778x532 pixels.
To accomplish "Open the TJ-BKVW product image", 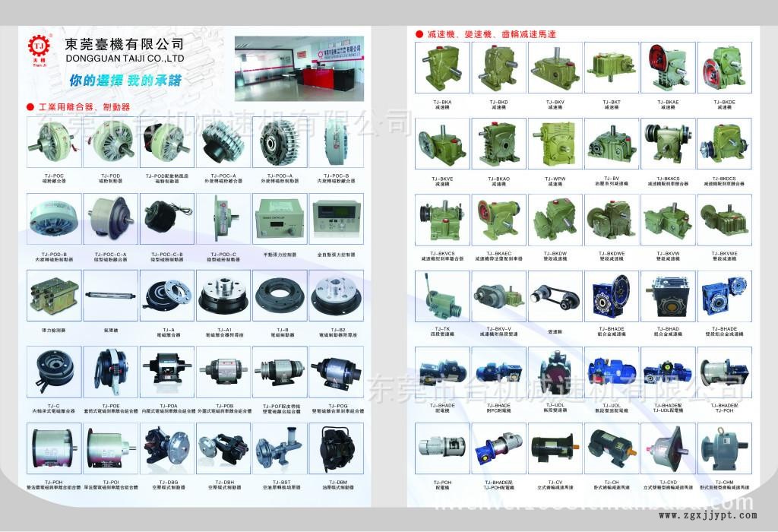I will click(x=668, y=220).
